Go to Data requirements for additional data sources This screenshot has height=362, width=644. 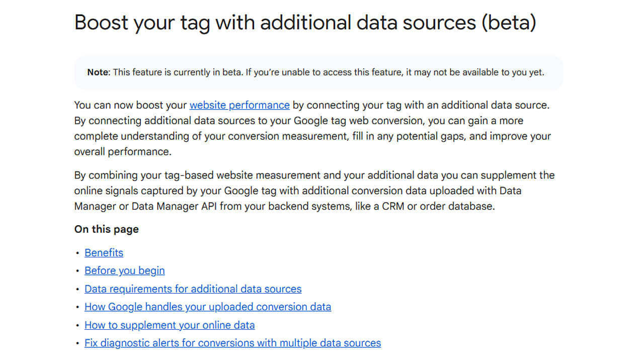pyautogui.click(x=193, y=289)
